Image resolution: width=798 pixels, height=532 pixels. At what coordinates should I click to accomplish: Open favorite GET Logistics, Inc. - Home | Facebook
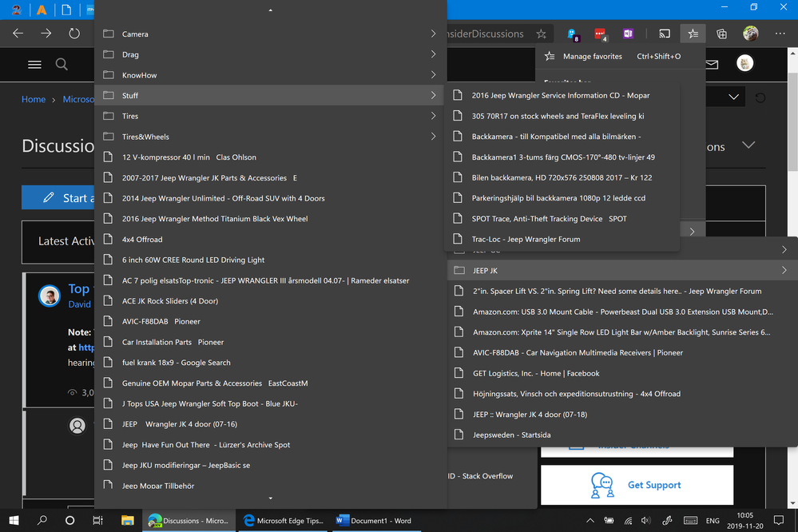[622, 373]
